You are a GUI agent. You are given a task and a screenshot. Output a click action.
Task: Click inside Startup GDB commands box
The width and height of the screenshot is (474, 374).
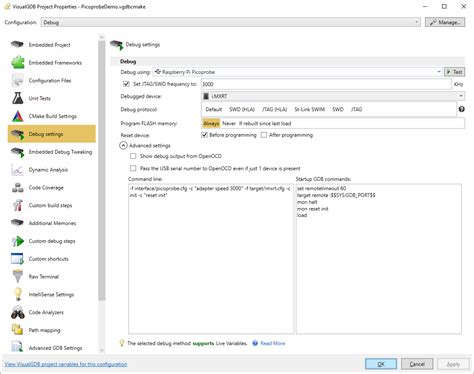(379, 259)
